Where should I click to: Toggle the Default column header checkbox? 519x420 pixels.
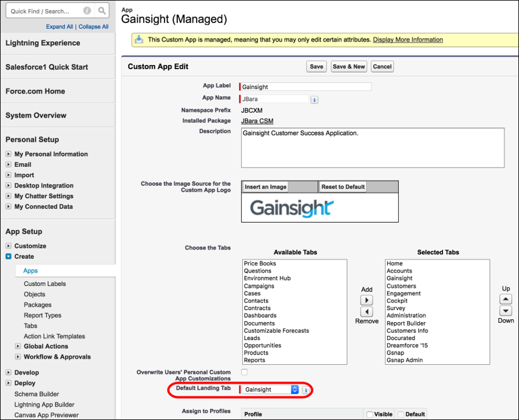[x=401, y=415]
